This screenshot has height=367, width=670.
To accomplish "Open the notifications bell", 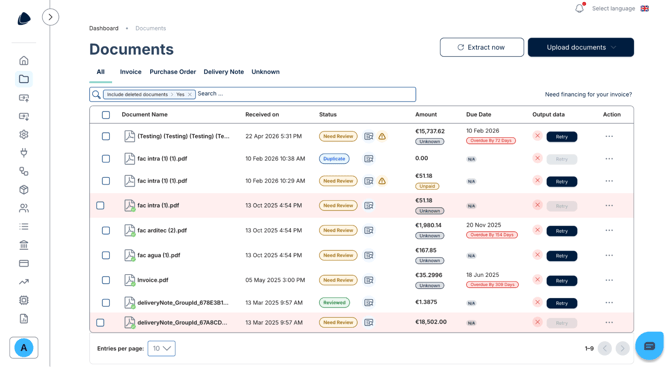I will pyautogui.click(x=579, y=8).
